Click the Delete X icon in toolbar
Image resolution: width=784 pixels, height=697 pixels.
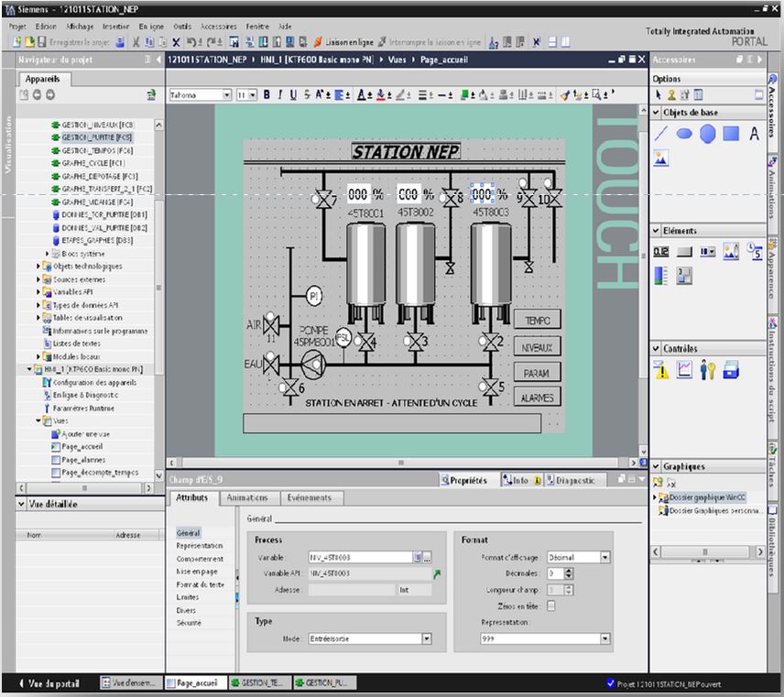pos(176,42)
